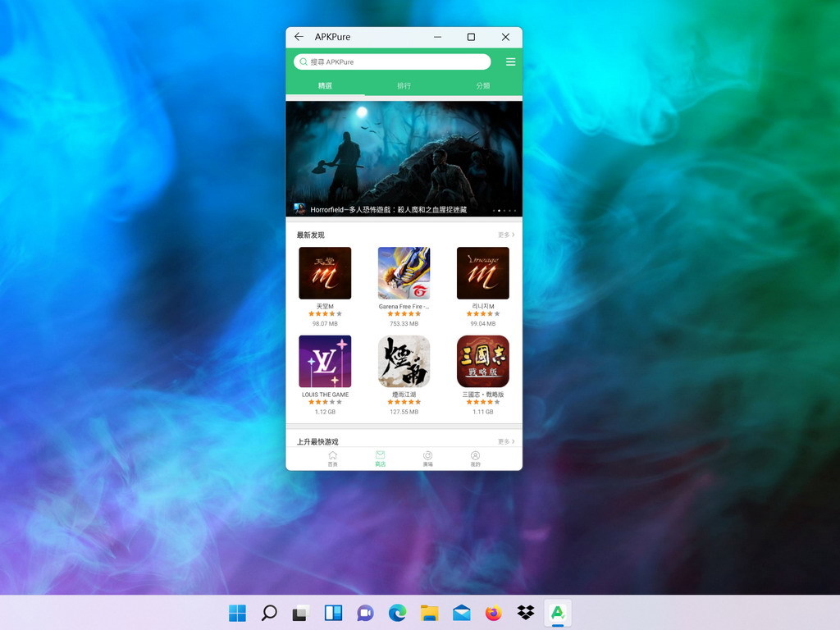Open the profile icon in bottom navigation
Image resolution: width=840 pixels, height=630 pixels.
click(475, 459)
